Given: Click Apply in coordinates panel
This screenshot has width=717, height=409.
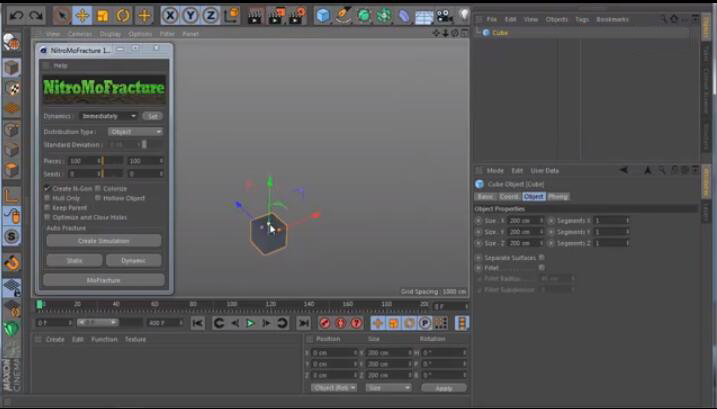Looking at the screenshot, I should point(444,388).
